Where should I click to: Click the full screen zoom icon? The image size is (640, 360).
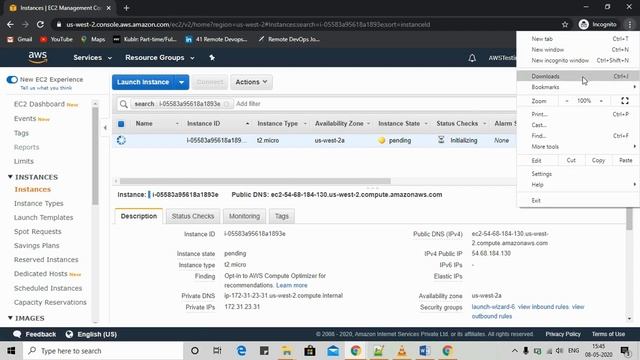click(x=625, y=100)
